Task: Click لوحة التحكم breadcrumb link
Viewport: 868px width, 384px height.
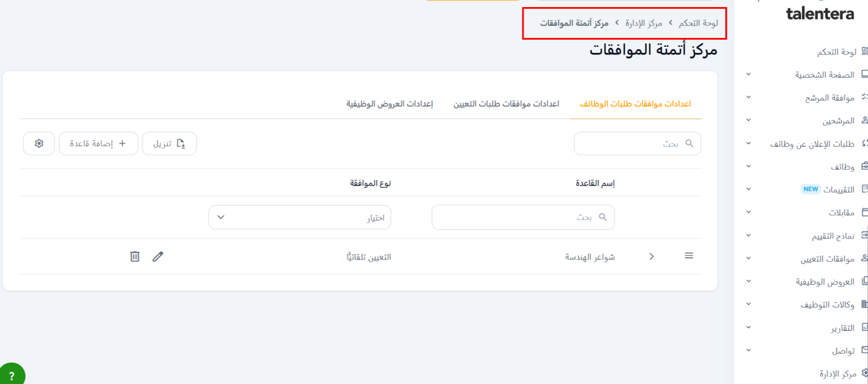Action: pyautogui.click(x=698, y=23)
